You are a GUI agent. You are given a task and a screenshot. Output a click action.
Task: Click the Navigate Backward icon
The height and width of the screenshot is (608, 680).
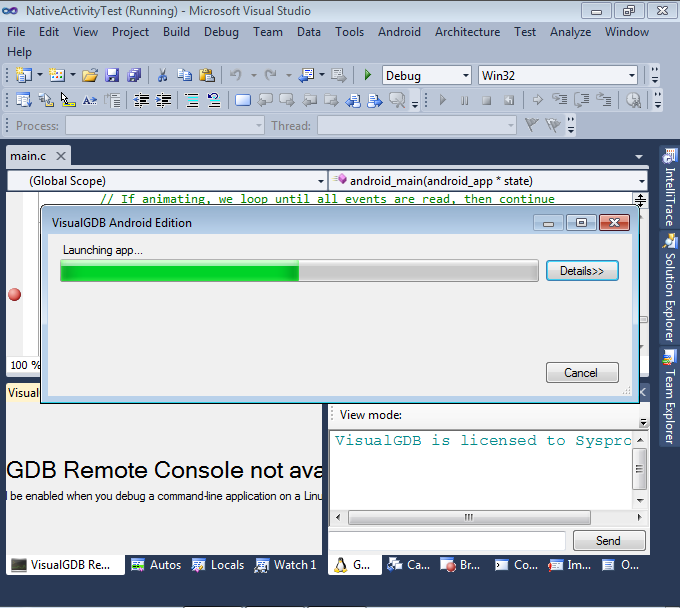pos(306,75)
